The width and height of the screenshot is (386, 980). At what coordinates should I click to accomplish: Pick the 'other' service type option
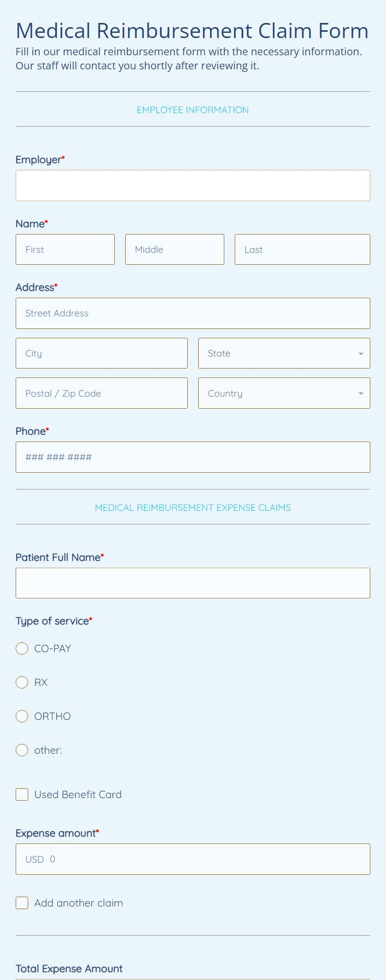click(x=22, y=750)
